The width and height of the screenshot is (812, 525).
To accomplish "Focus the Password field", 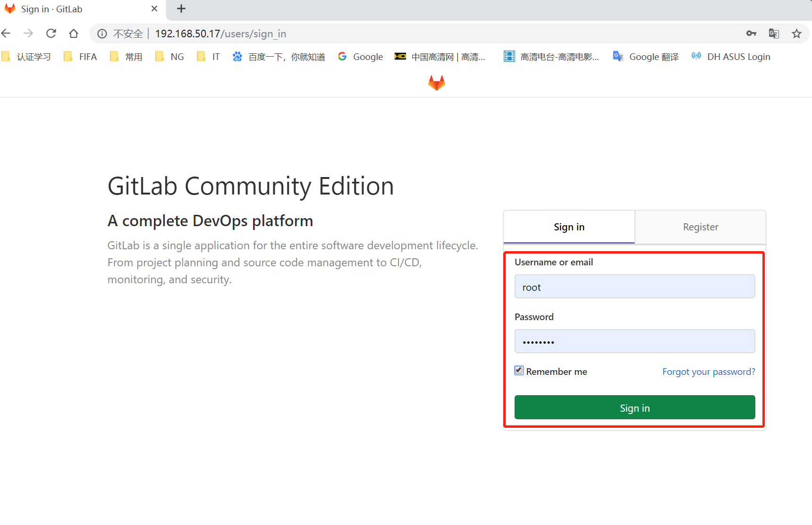I will (x=635, y=341).
